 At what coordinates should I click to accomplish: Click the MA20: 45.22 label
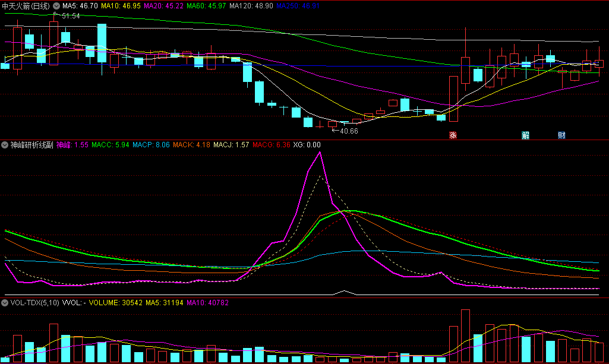pos(163,6)
